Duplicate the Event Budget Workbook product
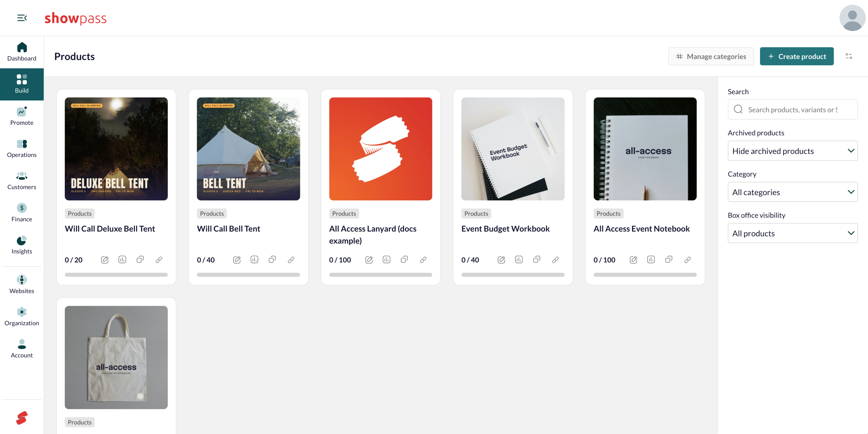868x434 pixels. coord(537,259)
